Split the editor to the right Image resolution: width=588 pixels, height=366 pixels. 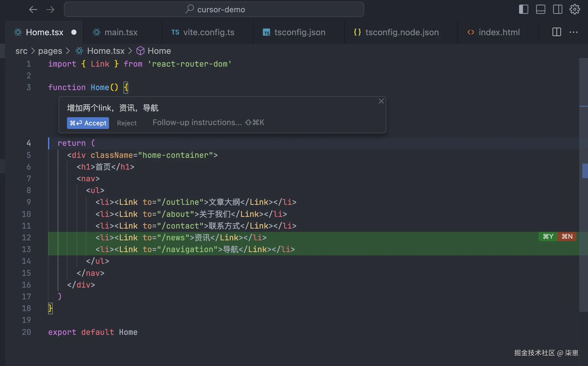pyautogui.click(x=557, y=32)
